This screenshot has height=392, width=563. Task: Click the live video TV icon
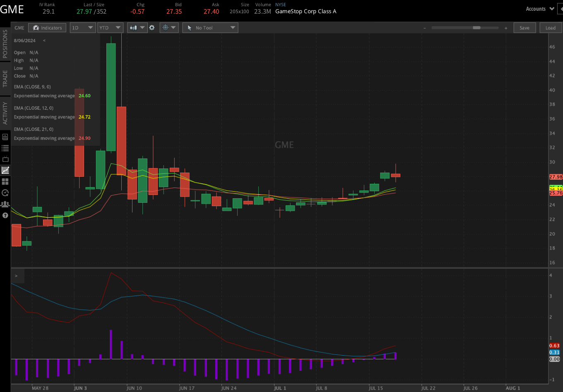click(x=5, y=159)
